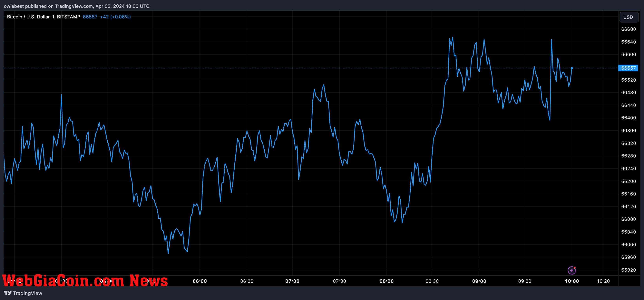This screenshot has width=644, height=300.
Task: Click the 06:00 time axis label
Action: tap(200, 281)
